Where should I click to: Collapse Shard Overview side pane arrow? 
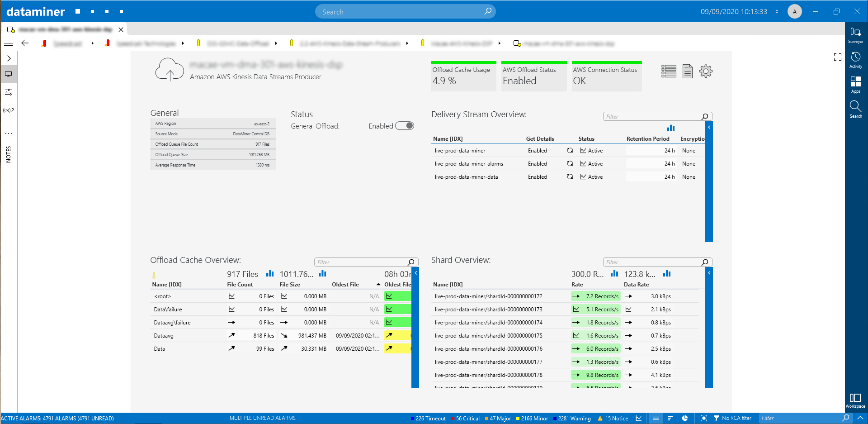coord(709,273)
